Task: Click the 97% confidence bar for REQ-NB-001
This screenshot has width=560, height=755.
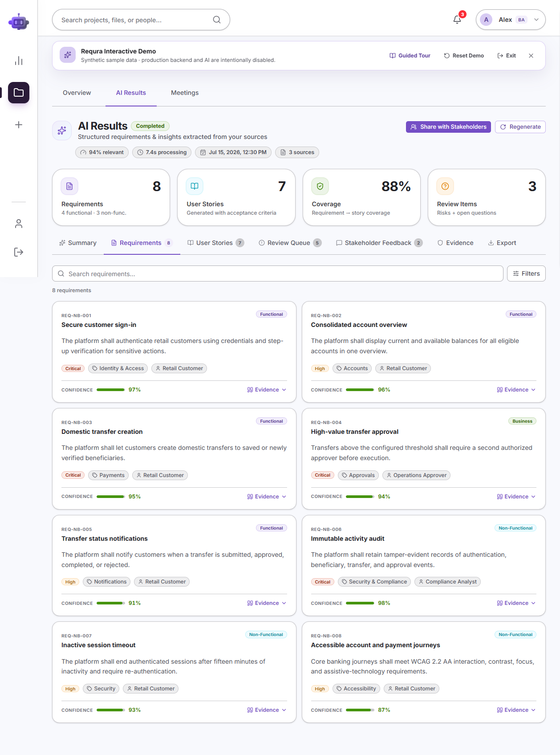Action: [x=110, y=390]
